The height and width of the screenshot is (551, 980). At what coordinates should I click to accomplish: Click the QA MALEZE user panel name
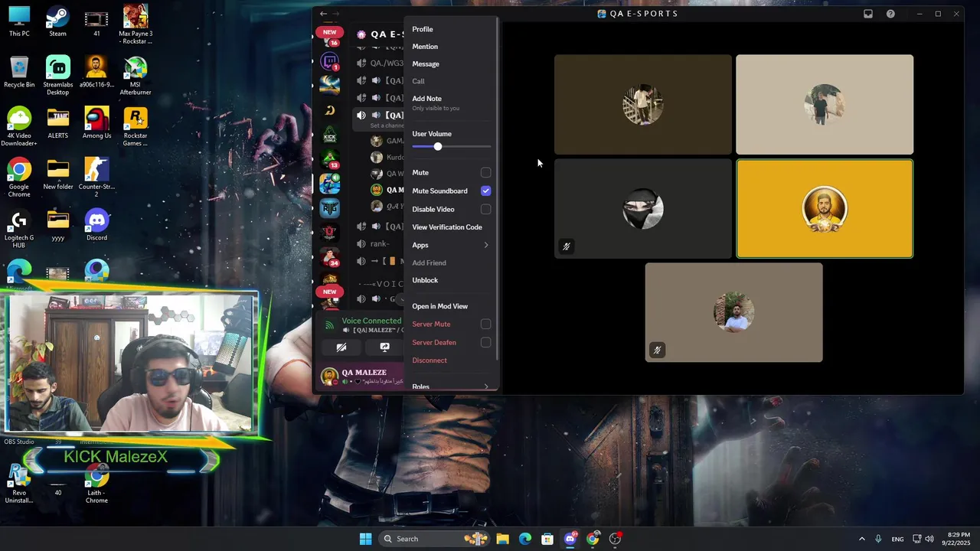coord(364,372)
